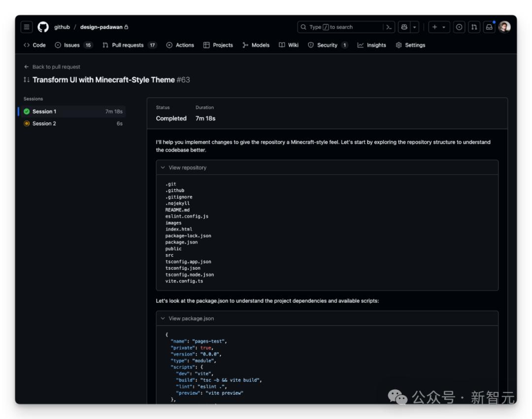Screen dimensions: 532x419
Task: Select Session 1 in sessions list
Action: (x=44, y=112)
